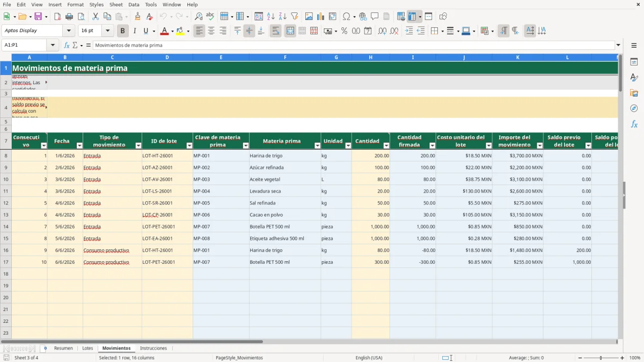Toggle Underline formatting
Image resolution: width=644 pixels, height=362 pixels.
coord(146,31)
